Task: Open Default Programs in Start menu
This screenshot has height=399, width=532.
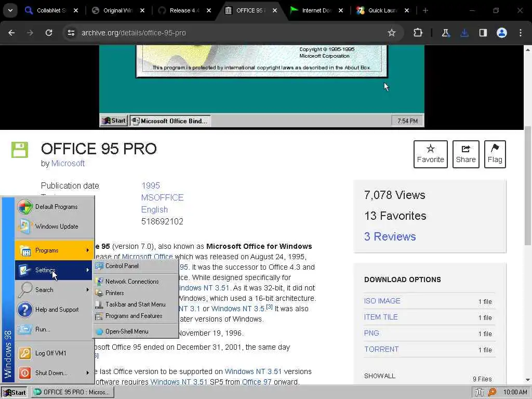Action: 54,207
